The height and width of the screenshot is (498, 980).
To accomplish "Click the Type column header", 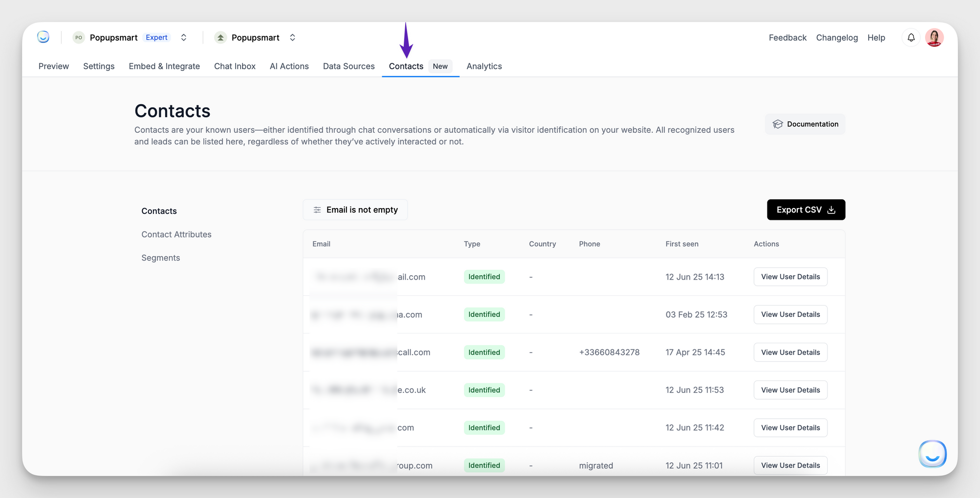I will (x=472, y=244).
